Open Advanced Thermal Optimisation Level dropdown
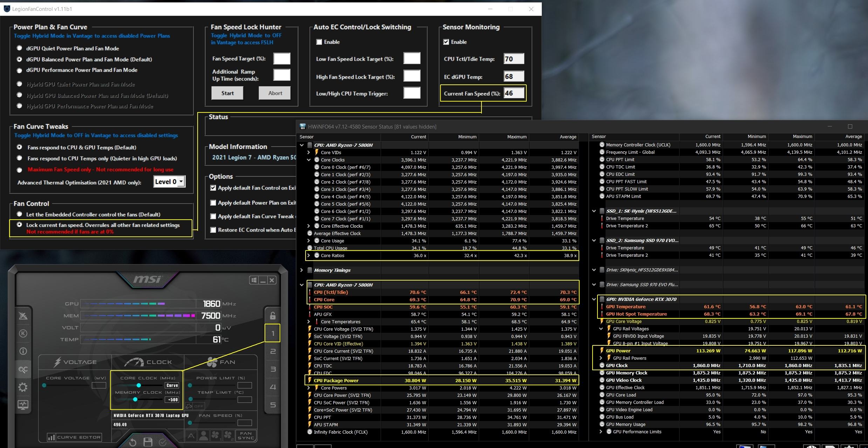The image size is (868, 448). [x=181, y=181]
